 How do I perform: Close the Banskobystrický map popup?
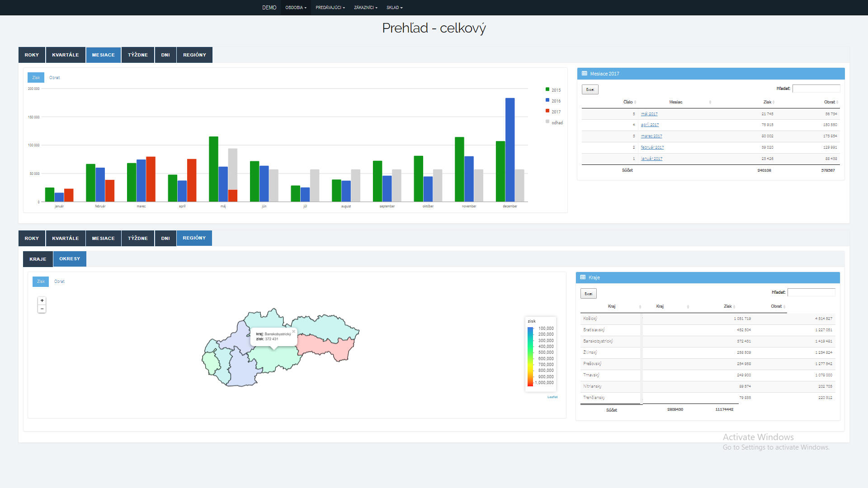point(293,331)
